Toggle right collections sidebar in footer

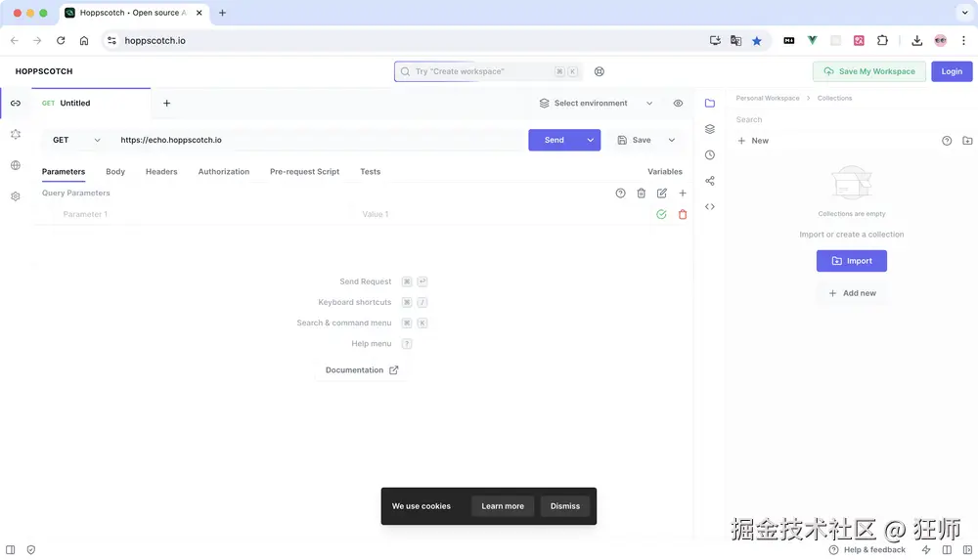coord(967,550)
